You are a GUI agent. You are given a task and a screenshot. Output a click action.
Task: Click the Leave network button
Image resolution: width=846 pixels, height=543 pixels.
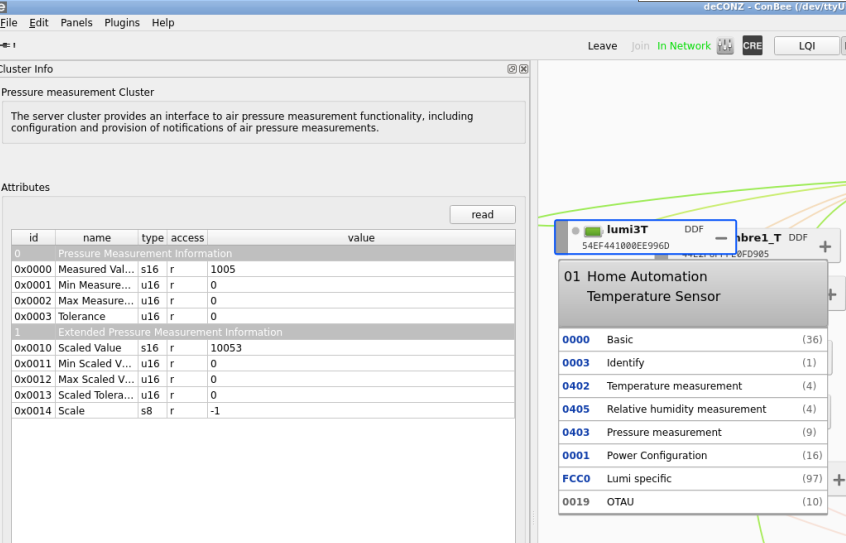[x=602, y=46]
